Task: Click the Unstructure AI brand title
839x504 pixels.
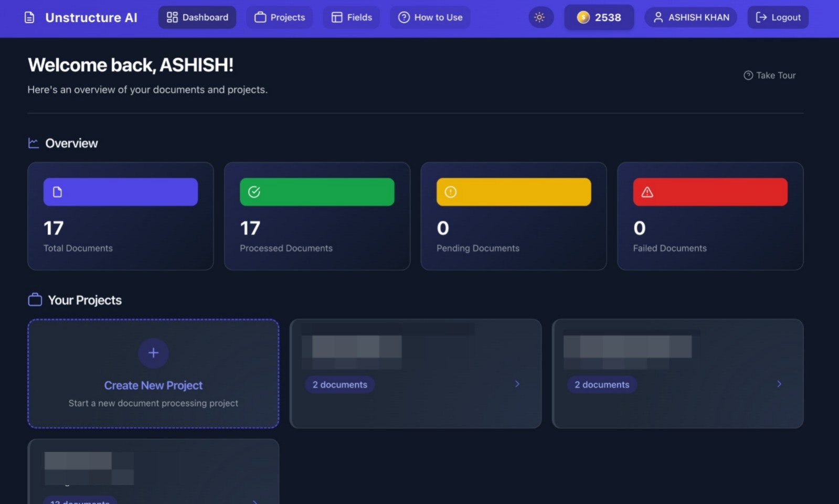Action: pos(91,17)
